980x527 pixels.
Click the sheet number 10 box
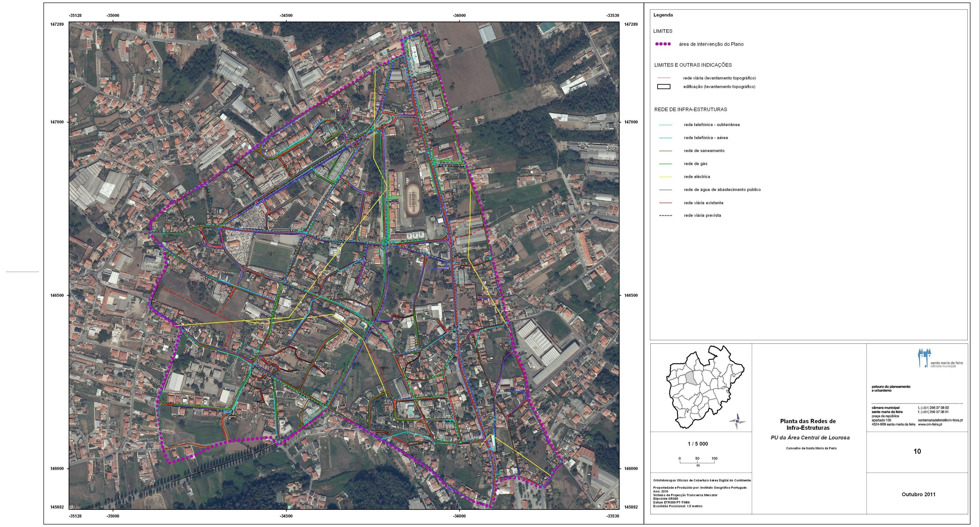click(x=917, y=452)
